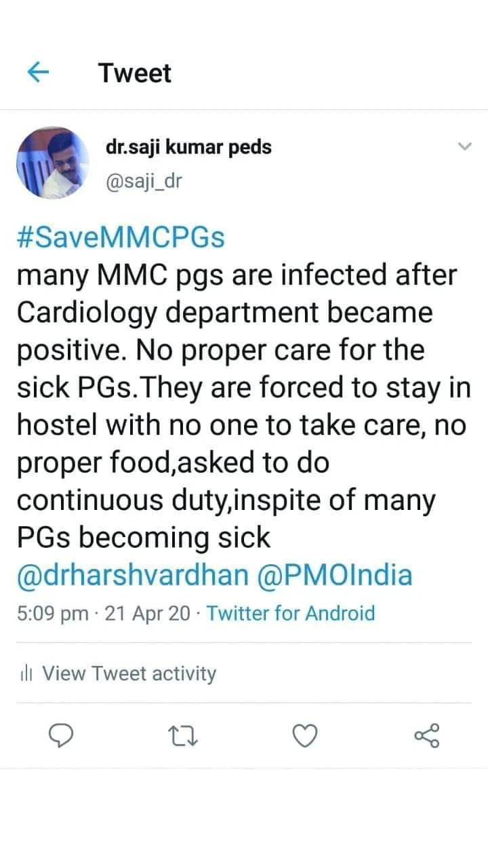
Task: Click the 5:09 pm timestamp
Action: click(52, 614)
